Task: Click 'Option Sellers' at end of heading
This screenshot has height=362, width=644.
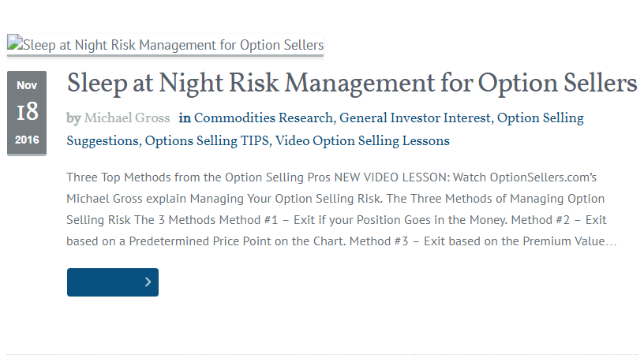Action: (557, 84)
